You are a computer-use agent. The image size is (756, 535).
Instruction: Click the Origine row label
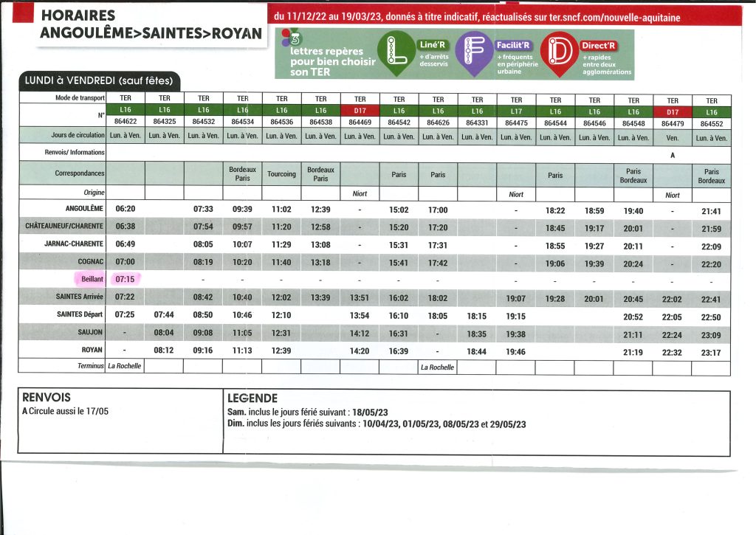(x=94, y=193)
